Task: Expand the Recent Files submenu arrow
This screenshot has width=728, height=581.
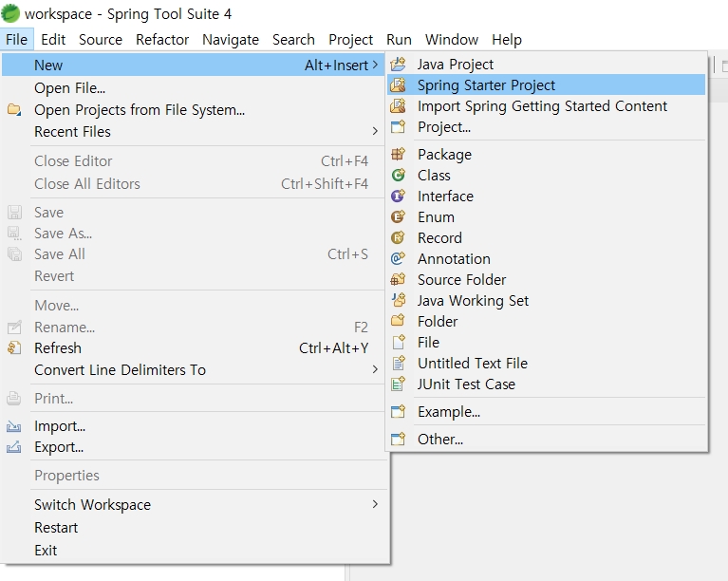Action: pyautogui.click(x=375, y=131)
